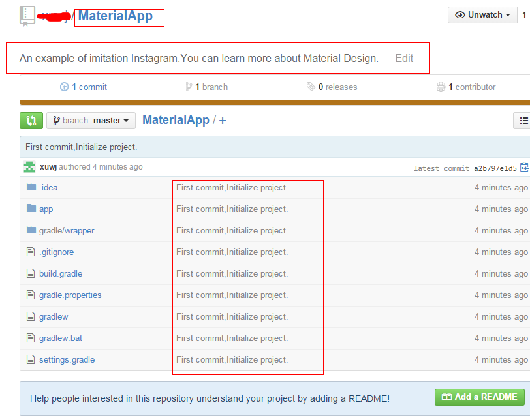Create new file with the plus link
The image size is (530, 420).
pyautogui.click(x=223, y=121)
